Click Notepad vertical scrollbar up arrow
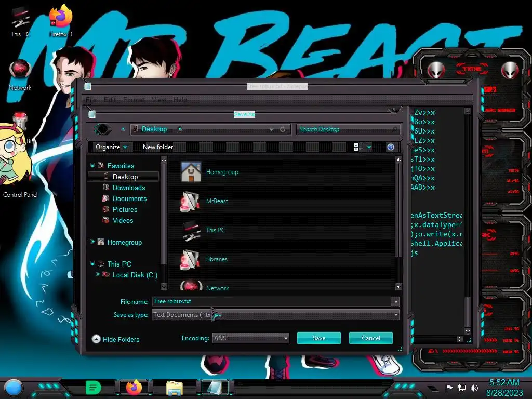532x399 pixels. click(x=468, y=111)
